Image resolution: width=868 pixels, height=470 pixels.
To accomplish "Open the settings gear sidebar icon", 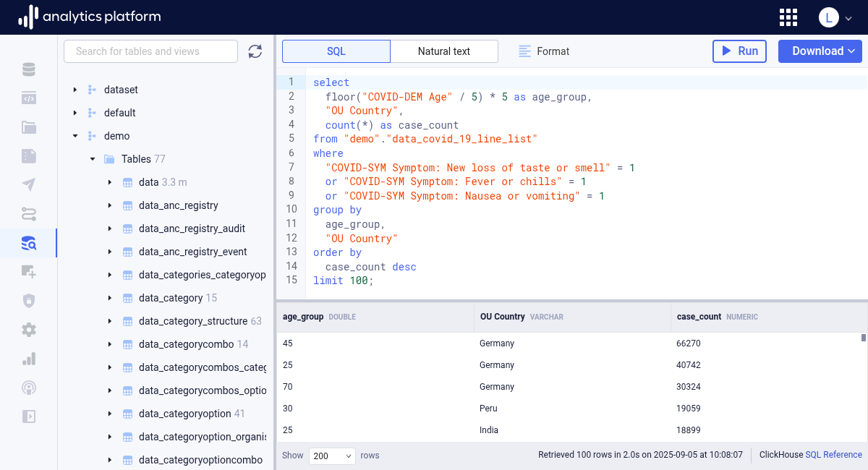I will (x=29, y=330).
